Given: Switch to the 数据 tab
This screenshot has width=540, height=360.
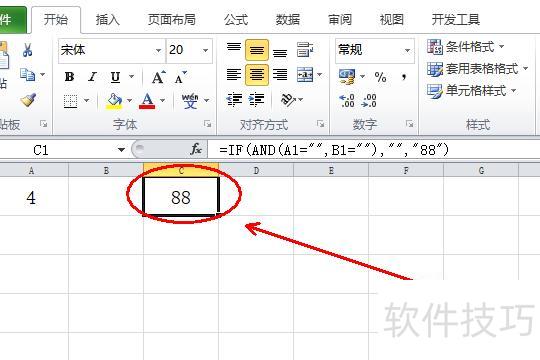Looking at the screenshot, I should pyautogui.click(x=288, y=19).
